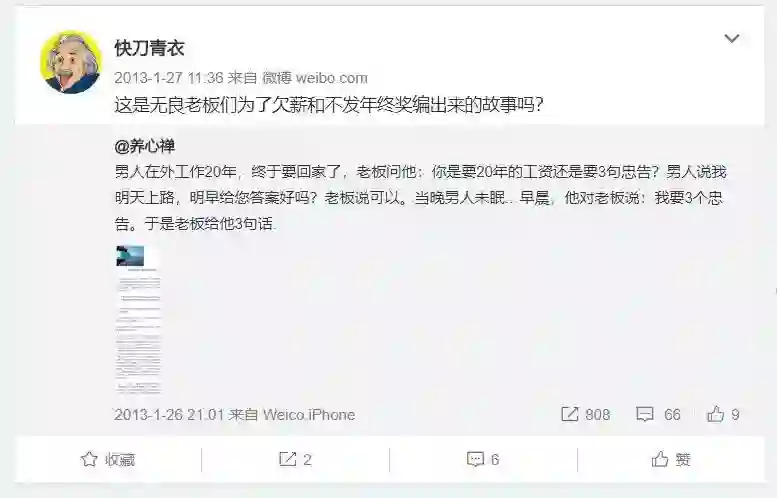Click the original post repost icon 808
777x498 pixels.
click(569, 414)
